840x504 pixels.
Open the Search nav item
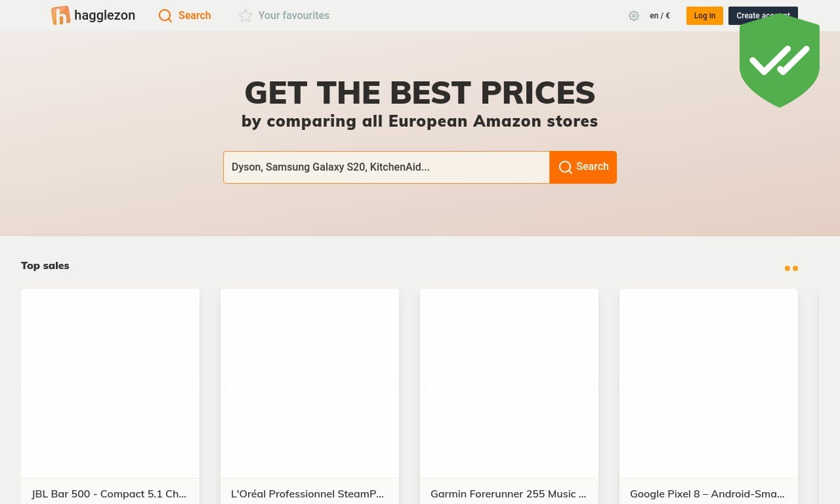tap(185, 15)
